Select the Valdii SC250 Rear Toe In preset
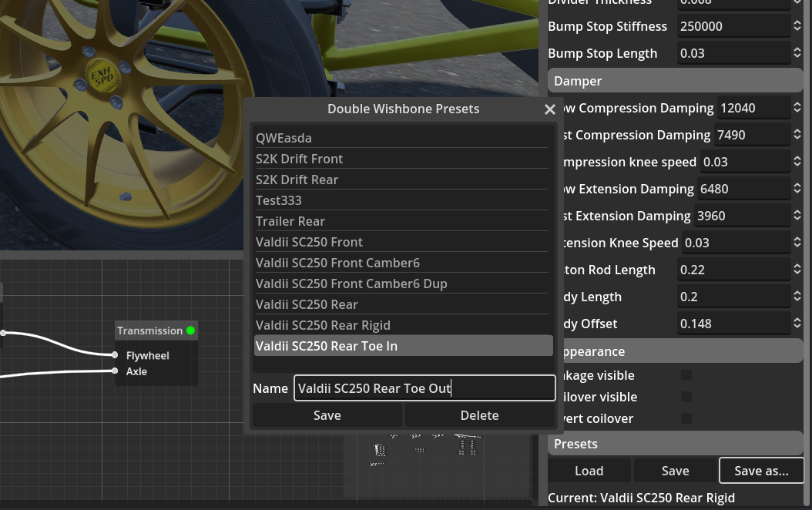Image resolution: width=812 pixels, height=510 pixels. pyautogui.click(x=404, y=346)
